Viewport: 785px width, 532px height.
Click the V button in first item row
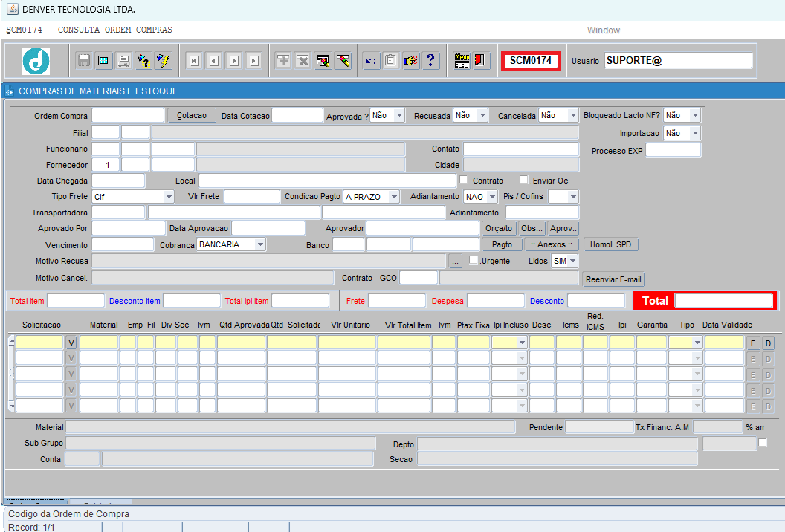click(71, 343)
